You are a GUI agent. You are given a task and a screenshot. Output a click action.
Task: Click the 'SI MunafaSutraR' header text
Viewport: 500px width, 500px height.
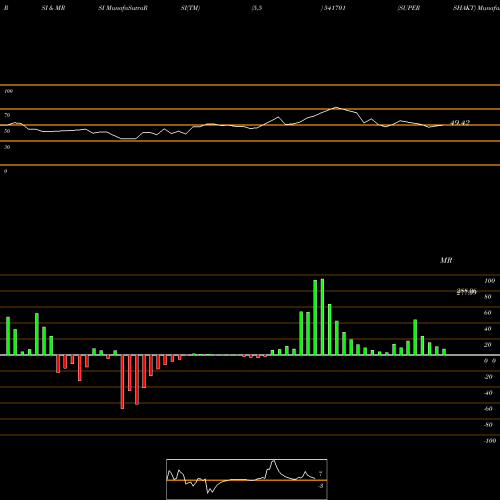point(123,8)
